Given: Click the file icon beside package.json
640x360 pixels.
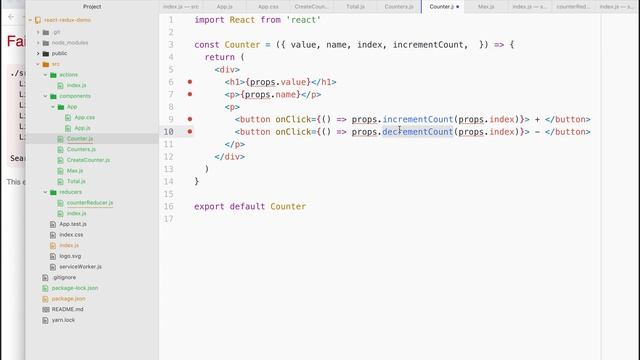Looking at the screenshot, I should [45, 299].
